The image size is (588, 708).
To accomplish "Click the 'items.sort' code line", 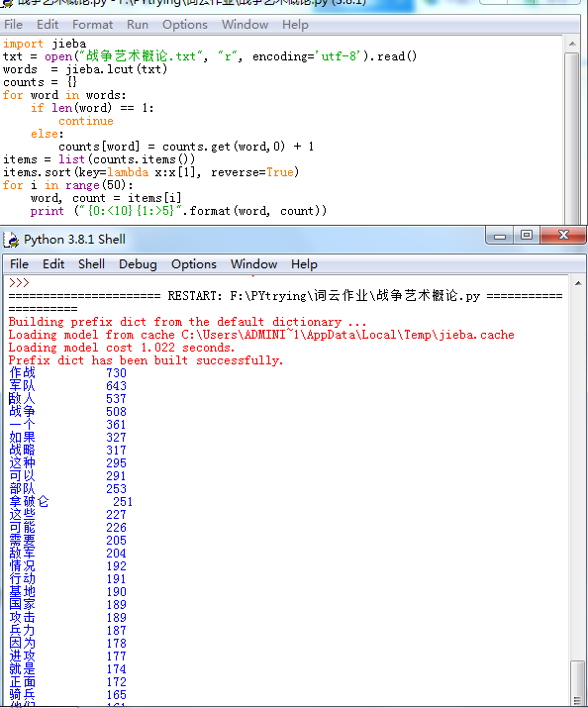I will click(150, 172).
